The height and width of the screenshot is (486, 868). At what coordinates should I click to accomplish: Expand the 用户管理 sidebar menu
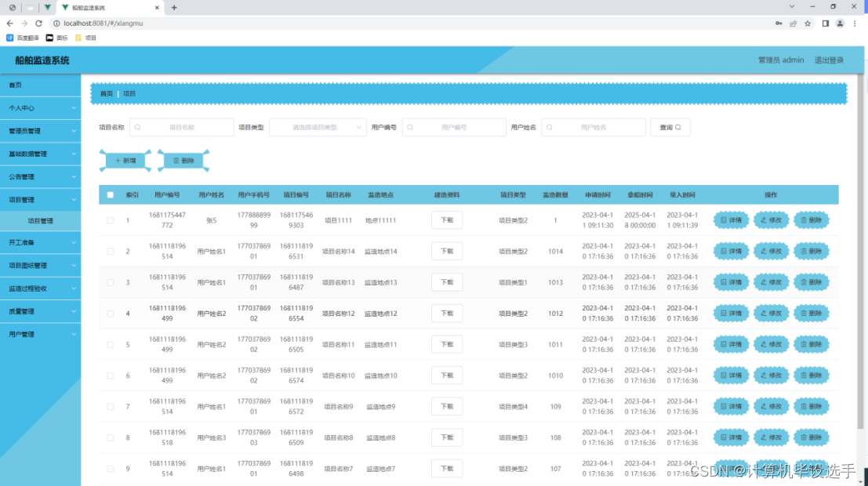pyautogui.click(x=41, y=335)
